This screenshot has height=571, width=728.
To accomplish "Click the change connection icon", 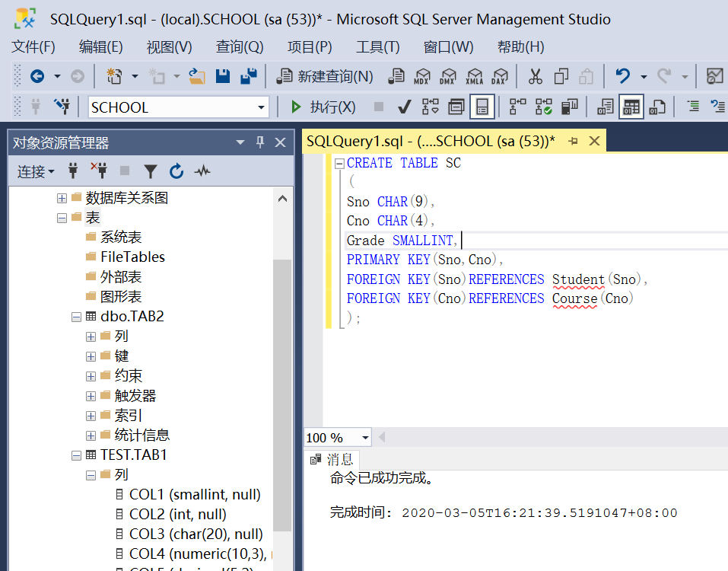I will coord(62,107).
